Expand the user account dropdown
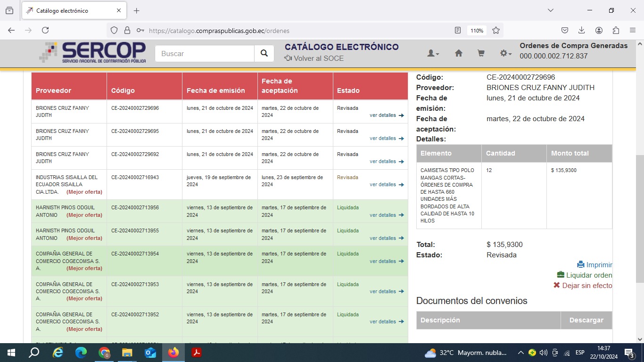The height and width of the screenshot is (362, 644). click(433, 54)
